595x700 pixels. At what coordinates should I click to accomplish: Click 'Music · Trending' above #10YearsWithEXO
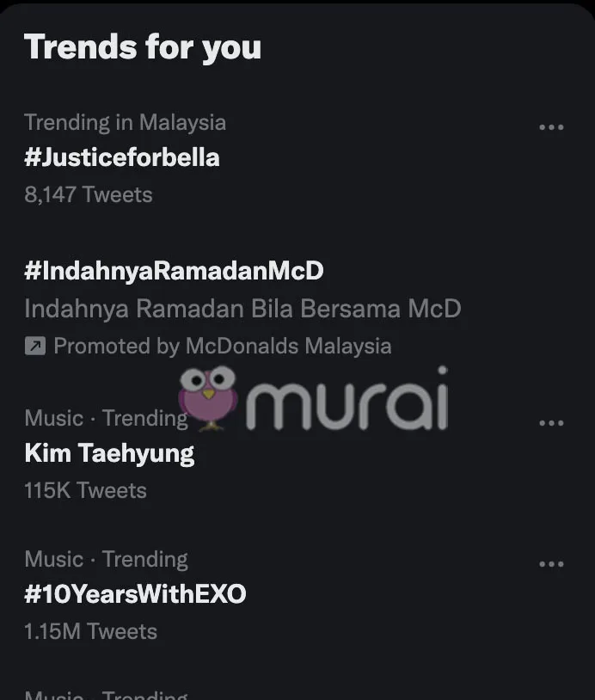[106, 560]
